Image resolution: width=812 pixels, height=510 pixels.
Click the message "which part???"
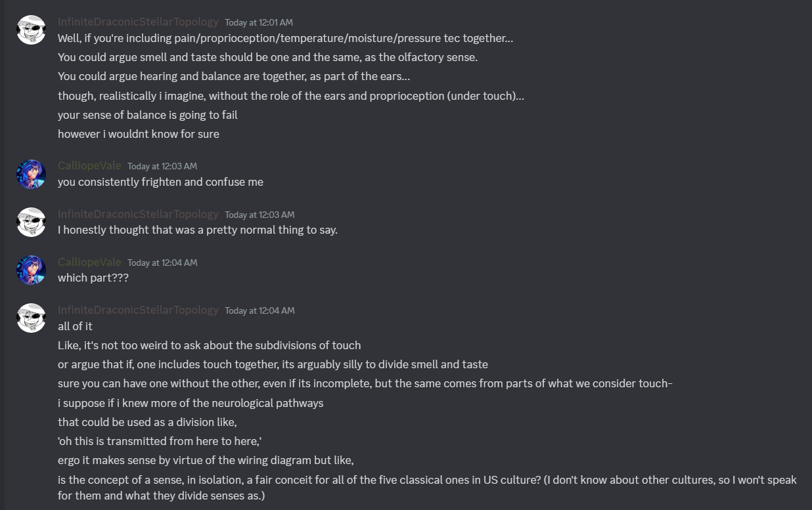[x=93, y=278]
